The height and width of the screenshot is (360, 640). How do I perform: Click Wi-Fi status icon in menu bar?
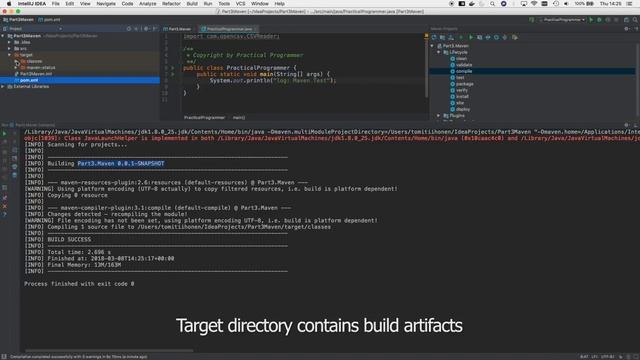point(534,4)
